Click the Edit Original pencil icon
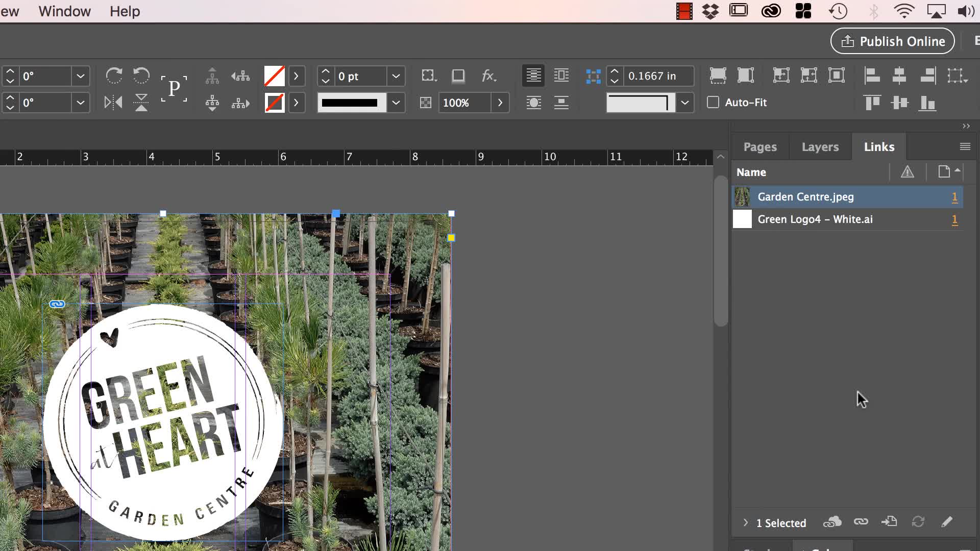The height and width of the screenshot is (551, 980). pos(947,521)
